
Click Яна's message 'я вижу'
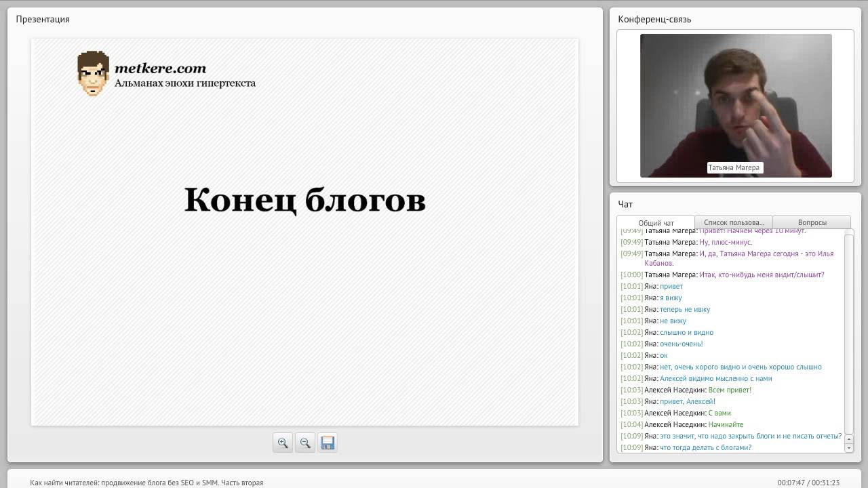click(671, 298)
